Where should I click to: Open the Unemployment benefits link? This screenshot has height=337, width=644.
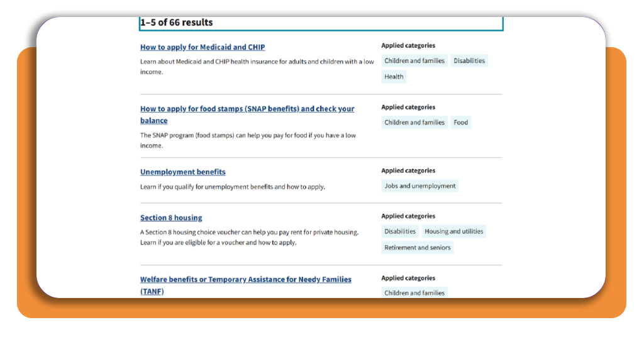tap(183, 172)
